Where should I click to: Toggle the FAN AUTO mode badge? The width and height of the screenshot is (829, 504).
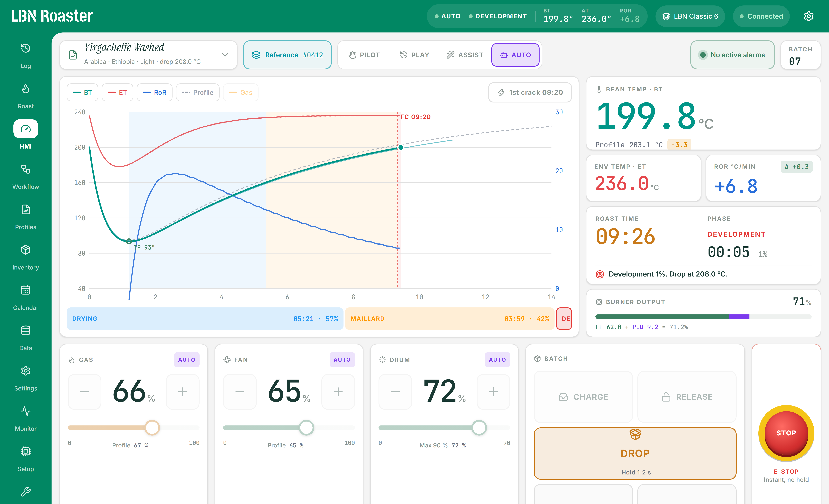(342, 360)
